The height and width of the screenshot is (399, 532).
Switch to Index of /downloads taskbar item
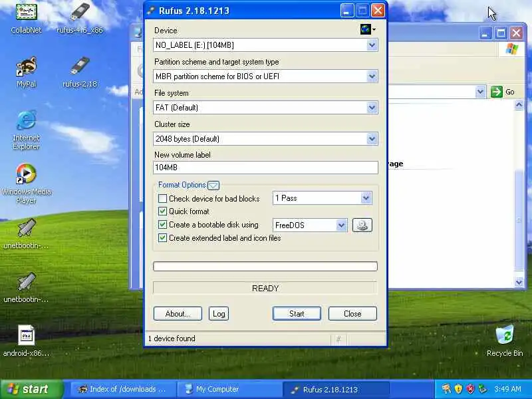click(124, 389)
